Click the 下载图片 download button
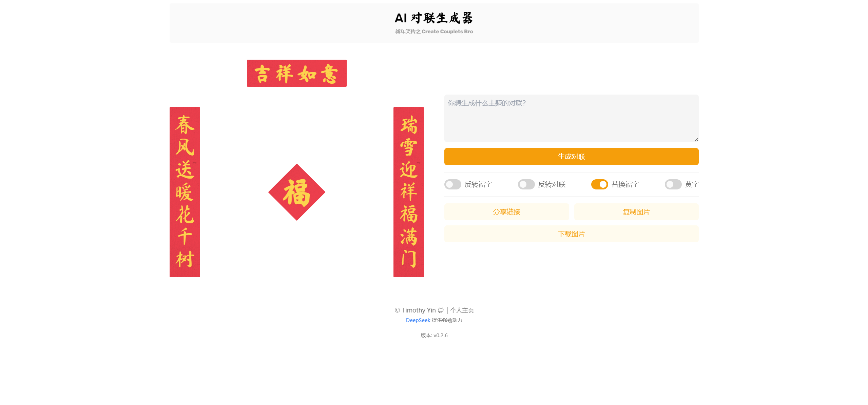This screenshot has height=405, width=868. pos(571,234)
